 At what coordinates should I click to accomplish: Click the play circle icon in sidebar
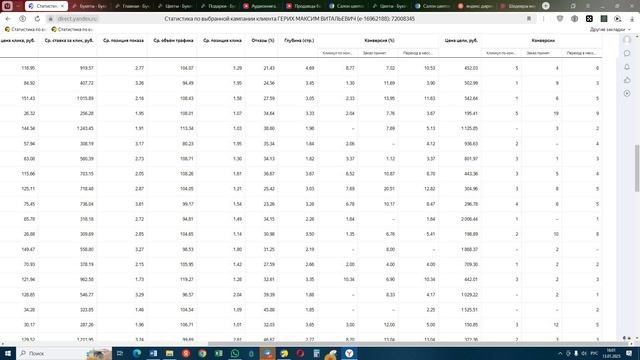[x=627, y=93]
